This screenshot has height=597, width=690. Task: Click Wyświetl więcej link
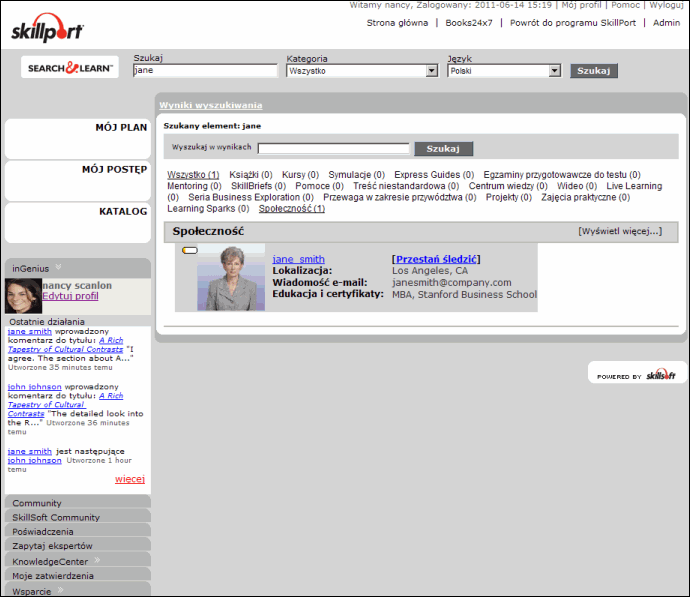click(x=619, y=232)
